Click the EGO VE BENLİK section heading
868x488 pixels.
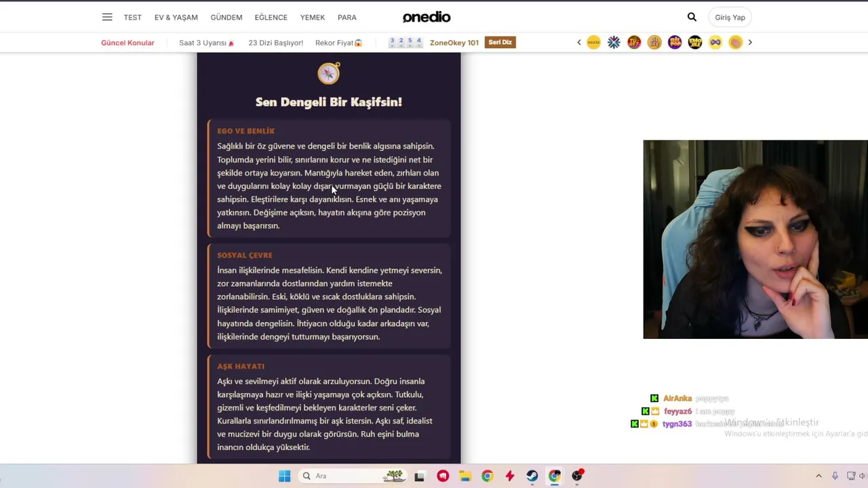click(x=246, y=131)
